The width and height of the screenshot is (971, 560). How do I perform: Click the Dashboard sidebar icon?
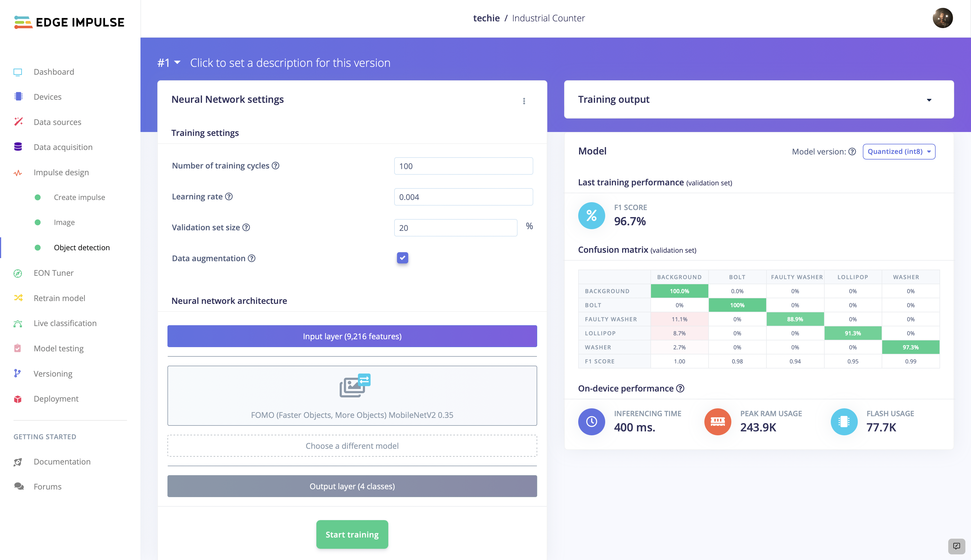click(x=19, y=71)
